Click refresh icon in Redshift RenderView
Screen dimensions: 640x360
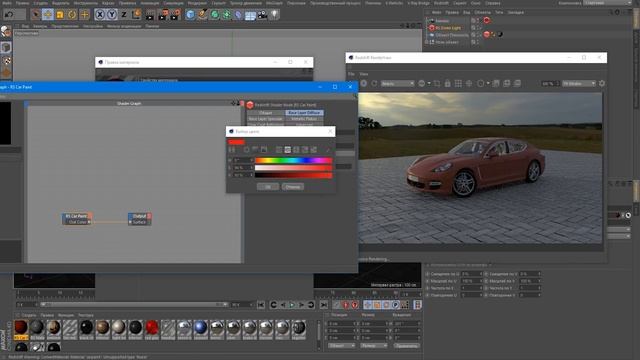[x=374, y=83]
